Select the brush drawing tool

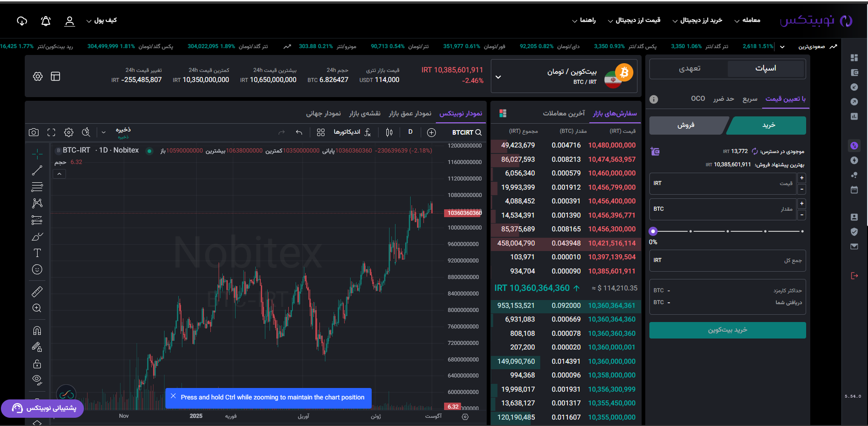point(37,236)
